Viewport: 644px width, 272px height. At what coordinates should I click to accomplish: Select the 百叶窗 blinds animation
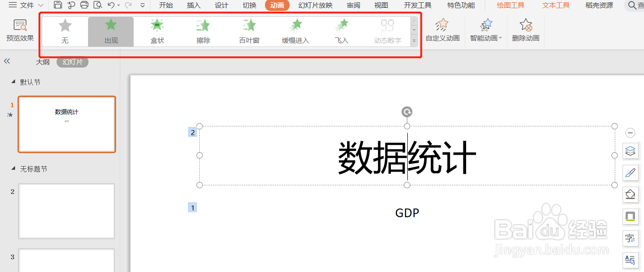(249, 31)
